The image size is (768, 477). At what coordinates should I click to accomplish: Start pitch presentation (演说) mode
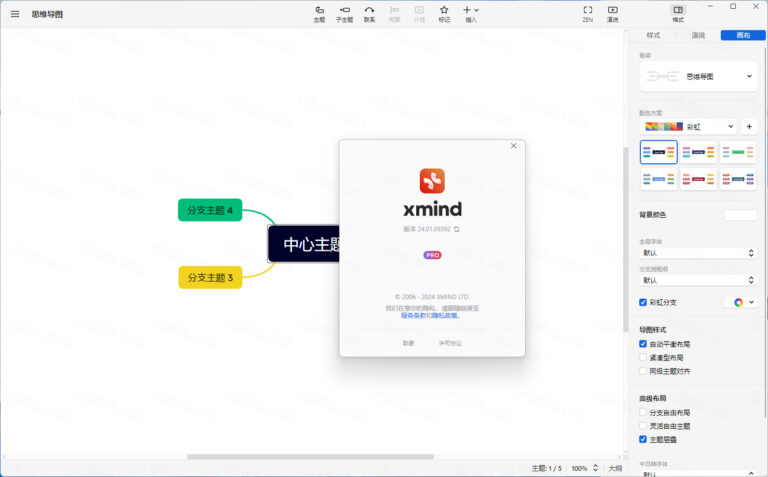point(613,14)
